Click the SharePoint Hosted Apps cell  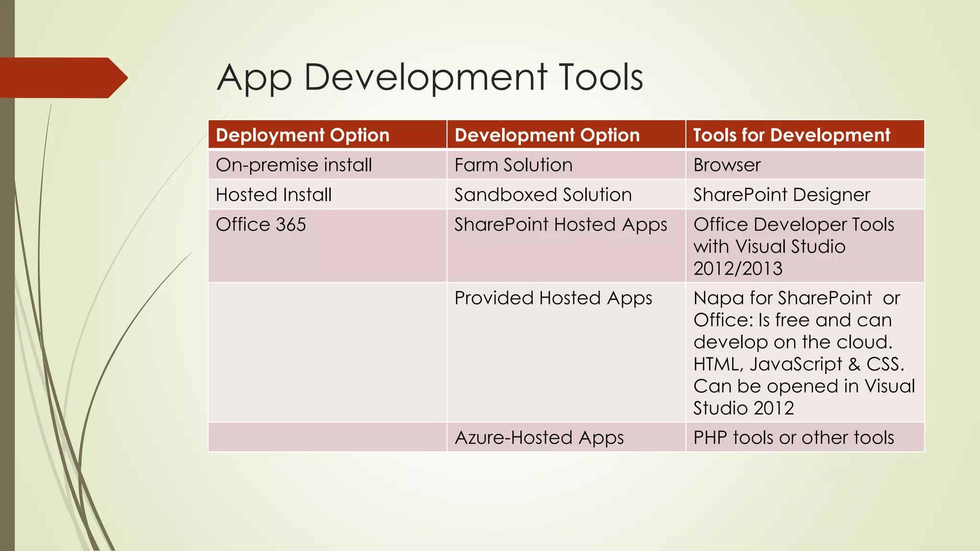(x=560, y=225)
